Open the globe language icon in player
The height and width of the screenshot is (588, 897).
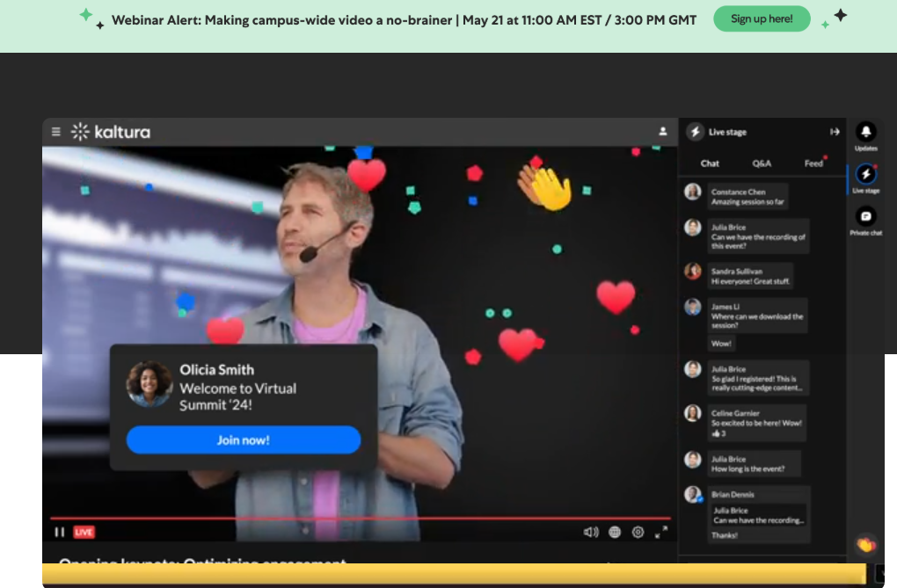pyautogui.click(x=615, y=532)
